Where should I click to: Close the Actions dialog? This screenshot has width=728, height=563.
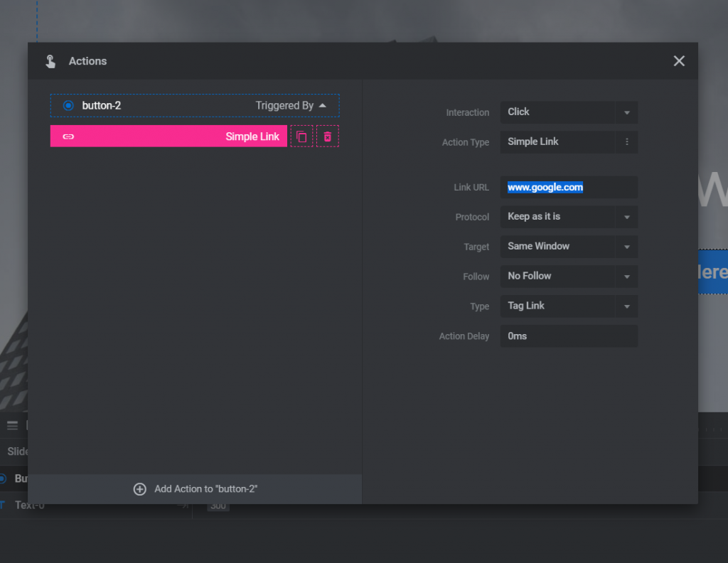coord(679,61)
